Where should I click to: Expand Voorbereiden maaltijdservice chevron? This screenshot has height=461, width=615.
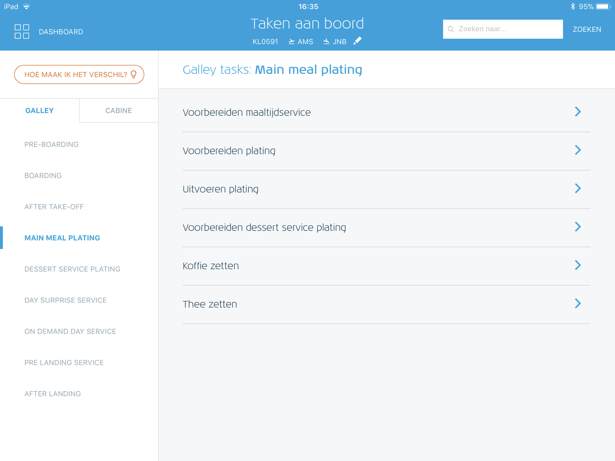[x=578, y=112]
